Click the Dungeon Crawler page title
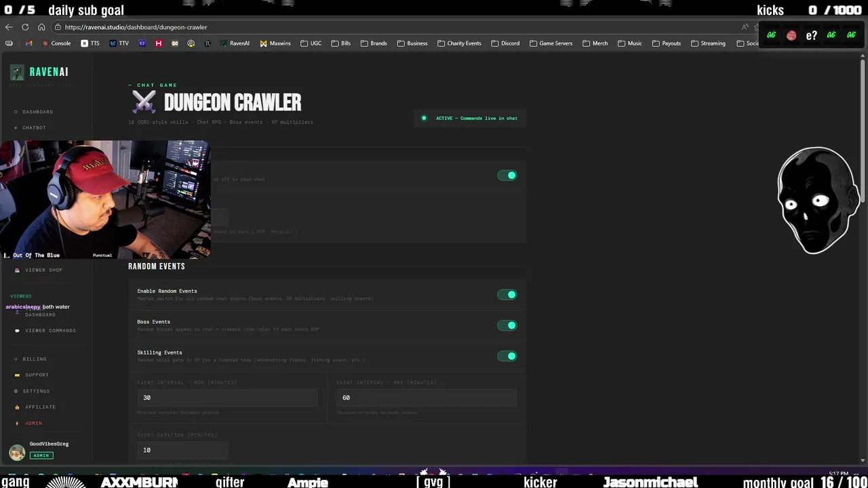The width and height of the screenshot is (868, 488). coord(233,103)
